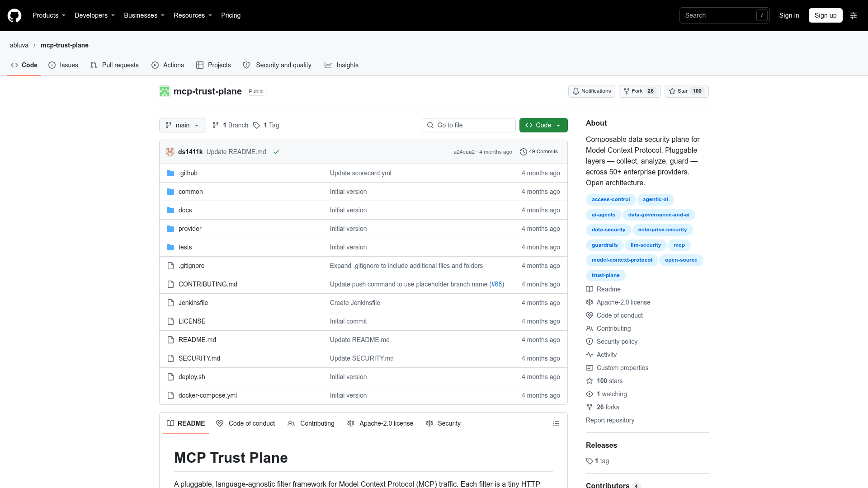
Task: Click the mcp-trust-plane repository avatar
Action: (x=165, y=91)
